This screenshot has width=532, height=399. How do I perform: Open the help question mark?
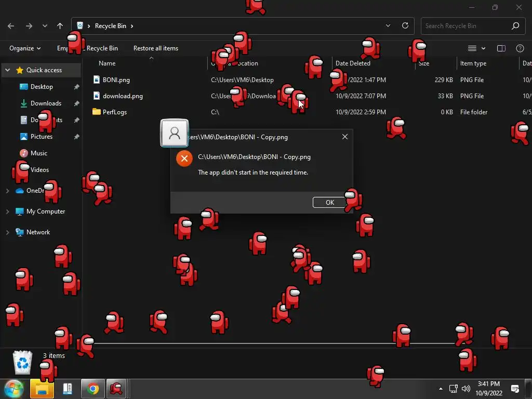[x=520, y=48]
